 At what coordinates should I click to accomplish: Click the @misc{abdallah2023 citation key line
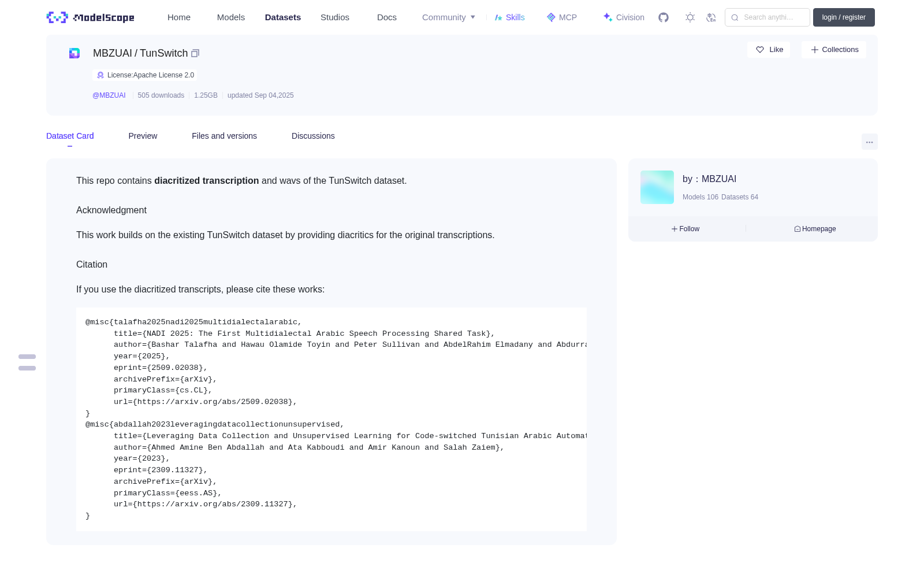(x=215, y=424)
